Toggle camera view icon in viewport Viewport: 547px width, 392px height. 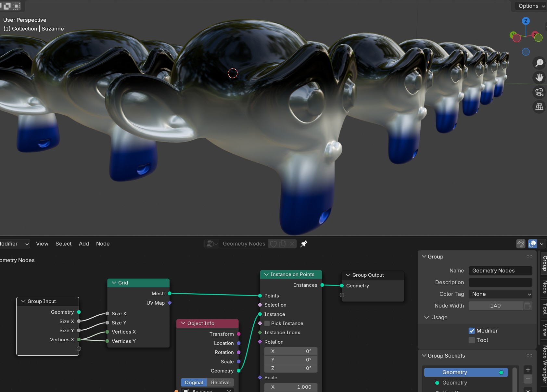click(539, 92)
